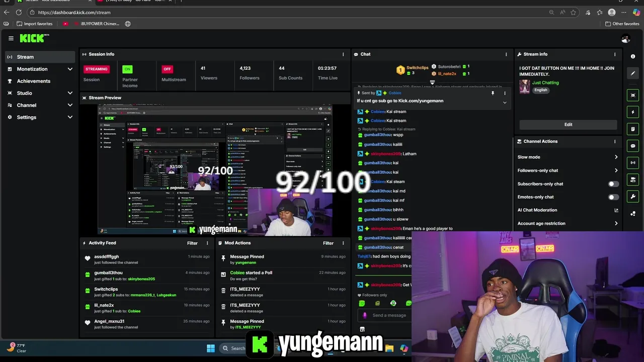Collapse the gift leaderboard handle

coord(432,82)
